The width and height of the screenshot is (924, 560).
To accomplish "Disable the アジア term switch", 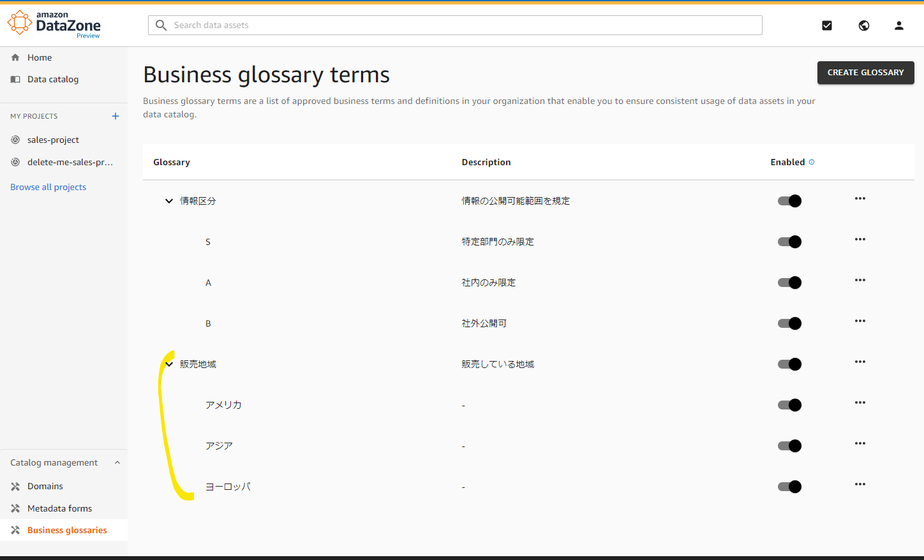I will pos(789,446).
